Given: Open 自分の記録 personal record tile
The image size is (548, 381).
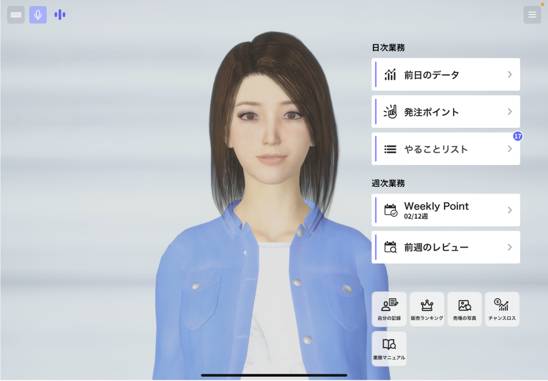Looking at the screenshot, I should click(389, 309).
